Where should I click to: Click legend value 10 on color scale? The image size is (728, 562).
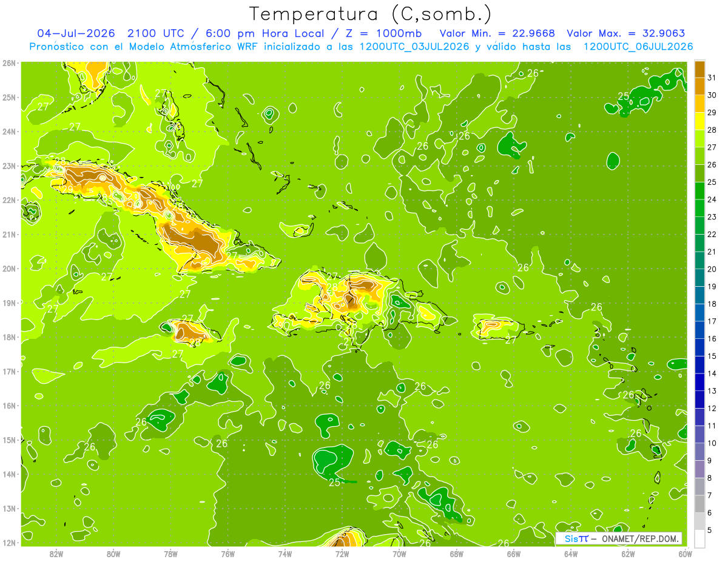click(x=712, y=443)
